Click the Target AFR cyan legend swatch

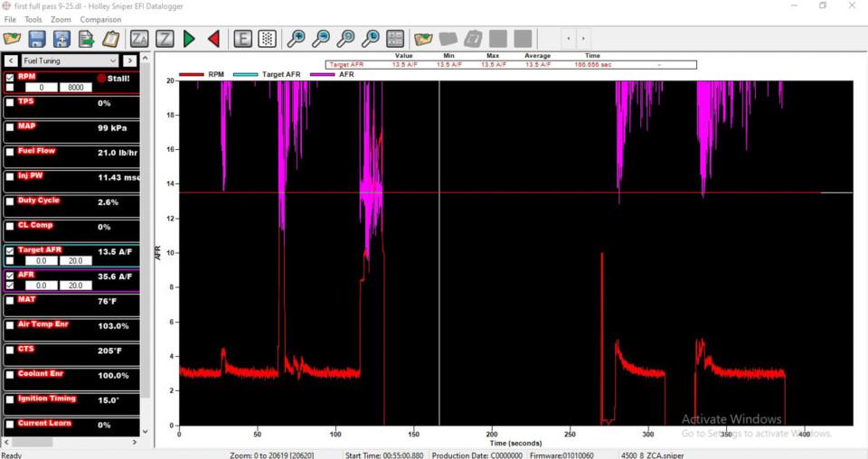pos(245,75)
